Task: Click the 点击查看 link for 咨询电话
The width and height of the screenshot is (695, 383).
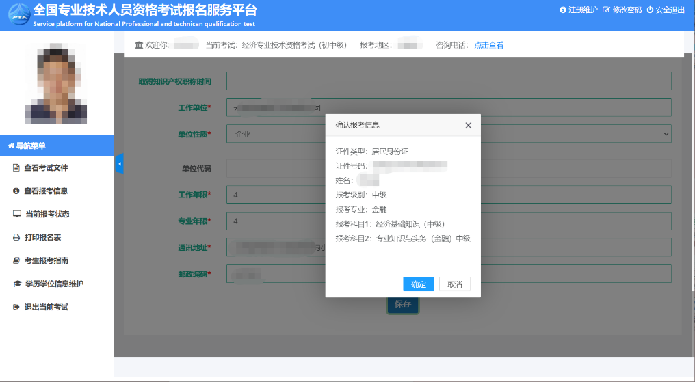Action: (489, 45)
